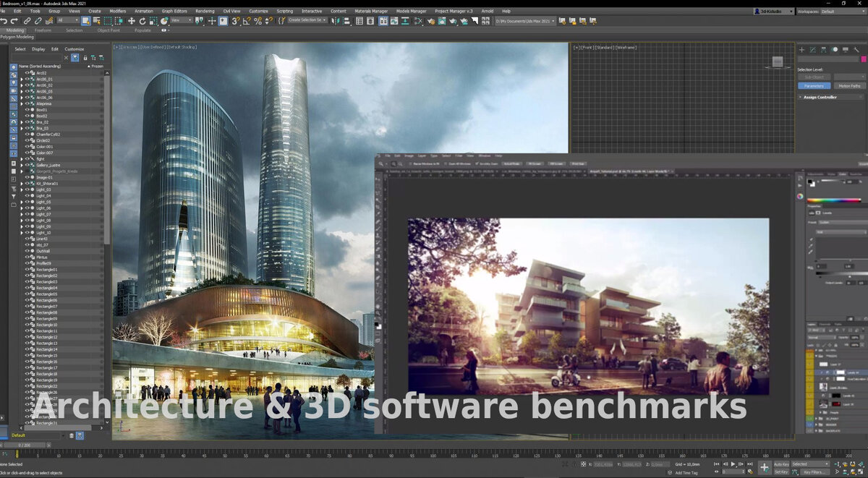Image resolution: width=868 pixels, height=478 pixels.
Task: Open Customize menu in Scene Explorer
Action: (x=75, y=49)
